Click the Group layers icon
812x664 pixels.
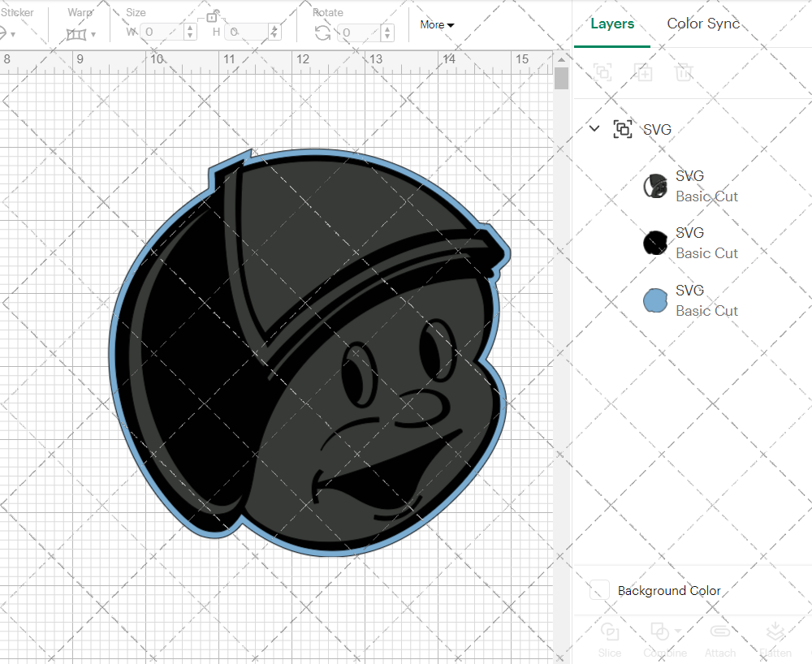click(x=603, y=73)
